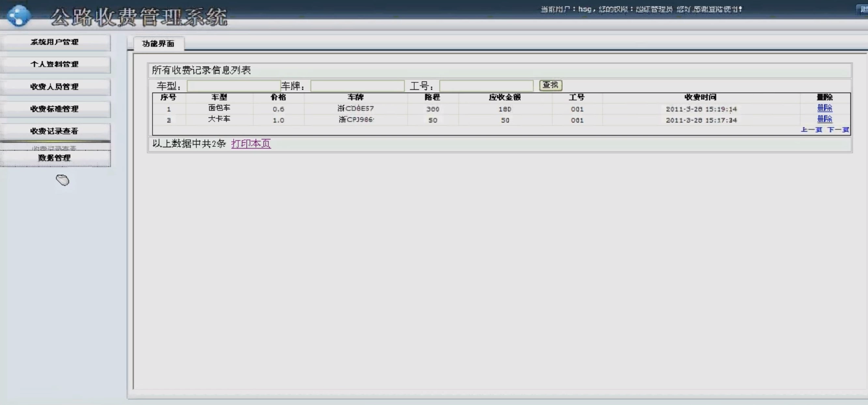Click the globe logo icon in header
Image resolution: width=868 pixels, height=405 pixels.
[x=19, y=15]
